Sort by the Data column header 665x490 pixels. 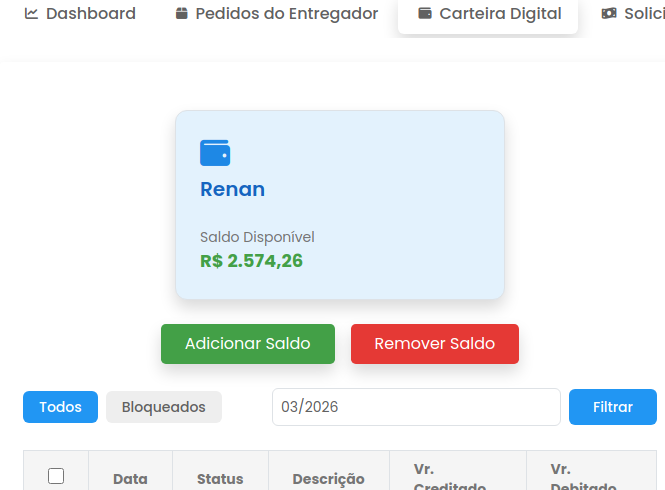click(130, 479)
